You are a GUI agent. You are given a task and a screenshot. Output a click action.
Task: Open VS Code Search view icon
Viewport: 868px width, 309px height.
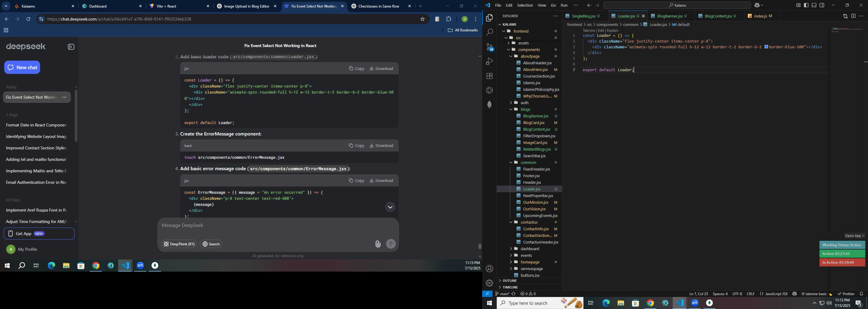(489, 32)
